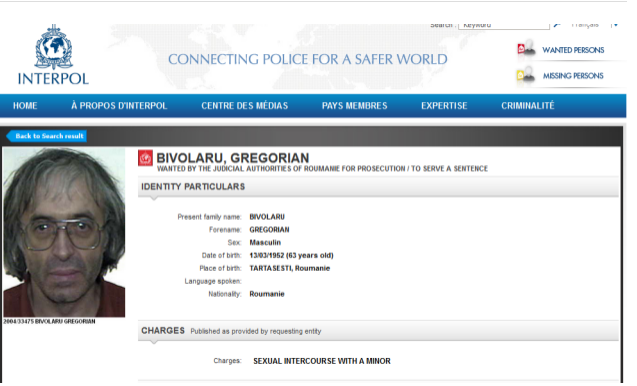Click the wanted person's photo
This screenshot has height=386, width=637.
pyautogui.click(x=64, y=232)
